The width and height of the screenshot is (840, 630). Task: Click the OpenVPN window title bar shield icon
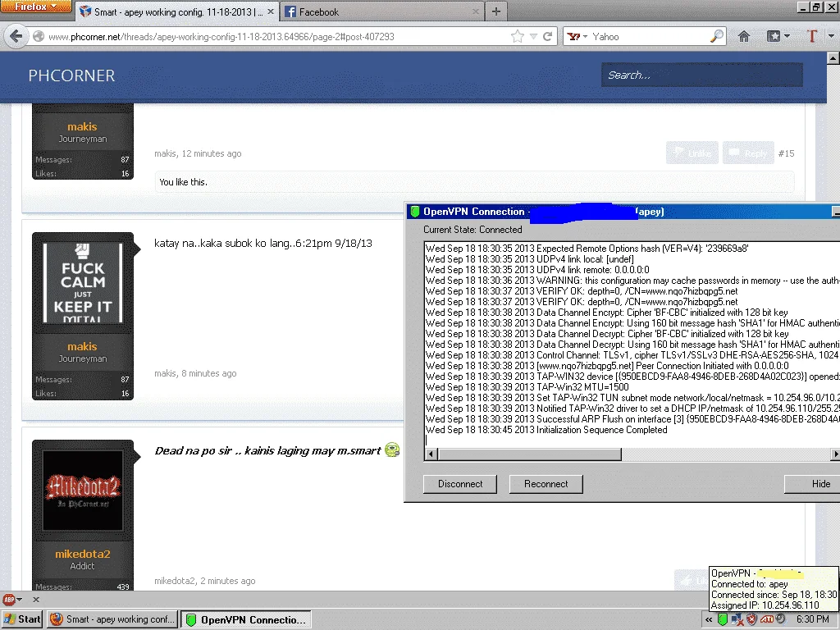414,212
